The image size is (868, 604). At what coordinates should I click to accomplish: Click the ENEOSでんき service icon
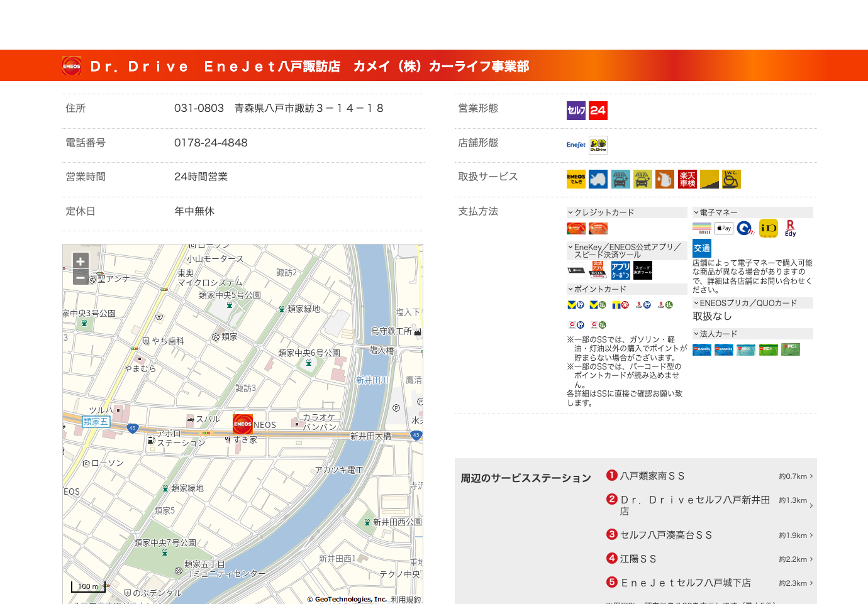click(576, 179)
